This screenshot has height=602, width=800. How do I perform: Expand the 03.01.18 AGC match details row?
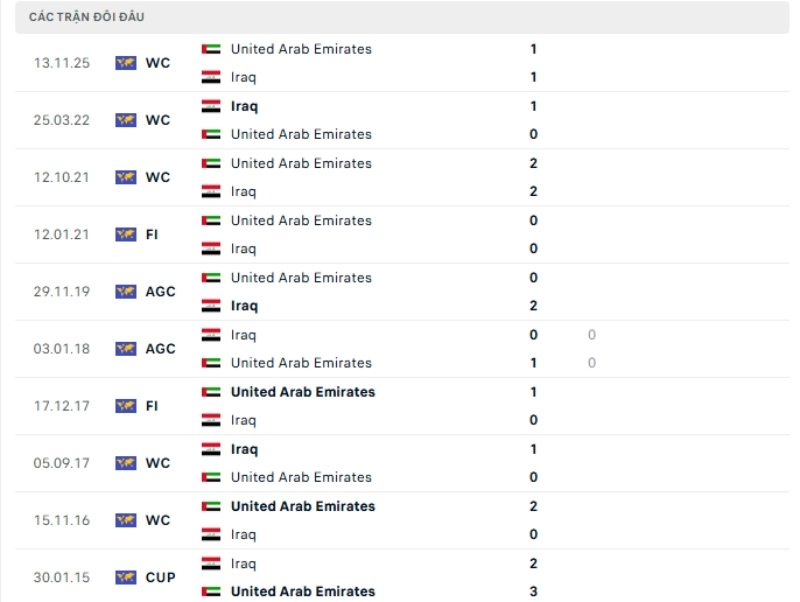tap(400, 348)
